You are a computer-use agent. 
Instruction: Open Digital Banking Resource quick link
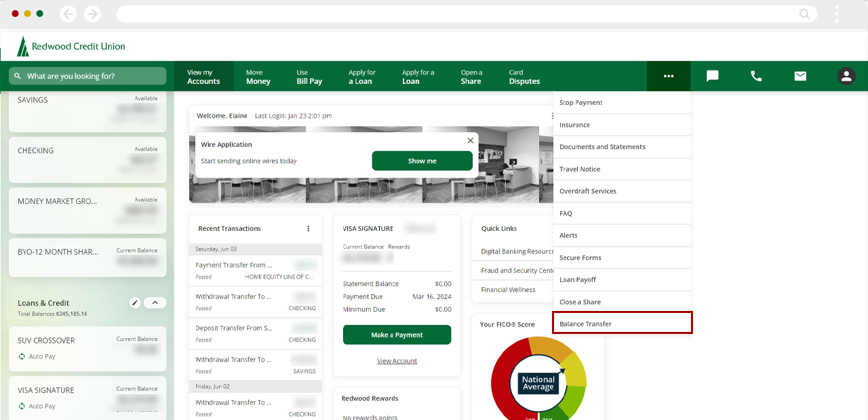517,251
